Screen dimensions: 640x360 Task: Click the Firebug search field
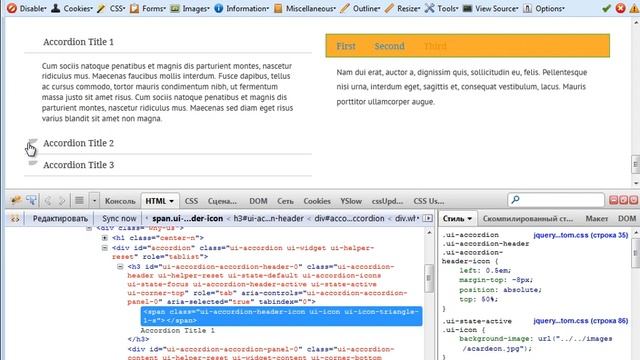point(556,200)
